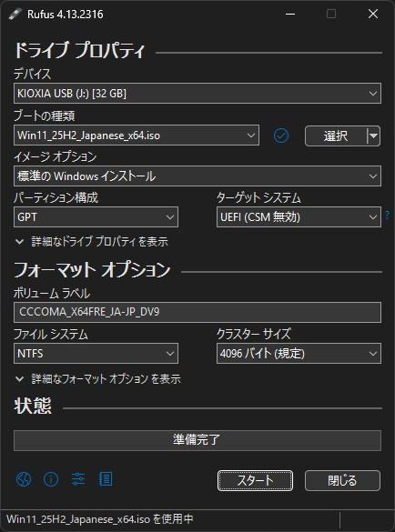Click the blue question mark help link
The image size is (395, 532).
point(387,215)
